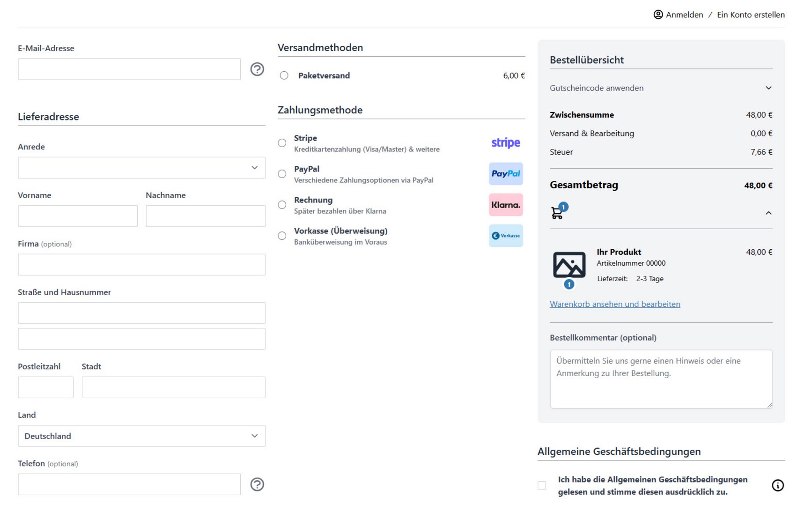Open the Anrede dropdown
Image resolution: width=812 pixels, height=506 pixels.
(x=141, y=168)
